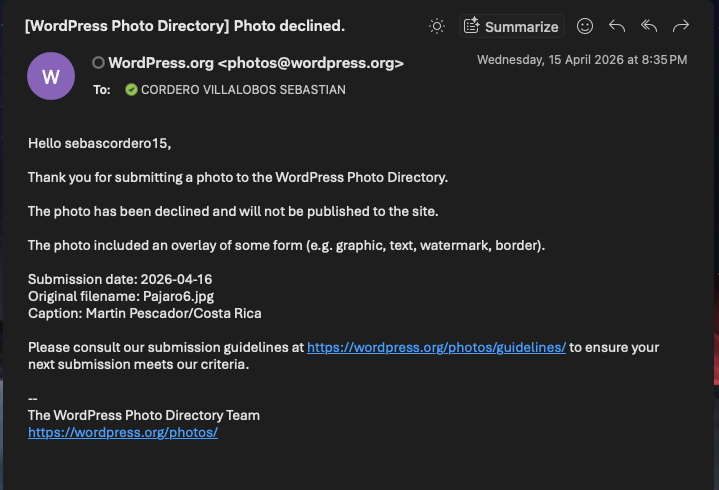Open the submission guidelines link
This screenshot has height=490, width=719.
point(436,348)
